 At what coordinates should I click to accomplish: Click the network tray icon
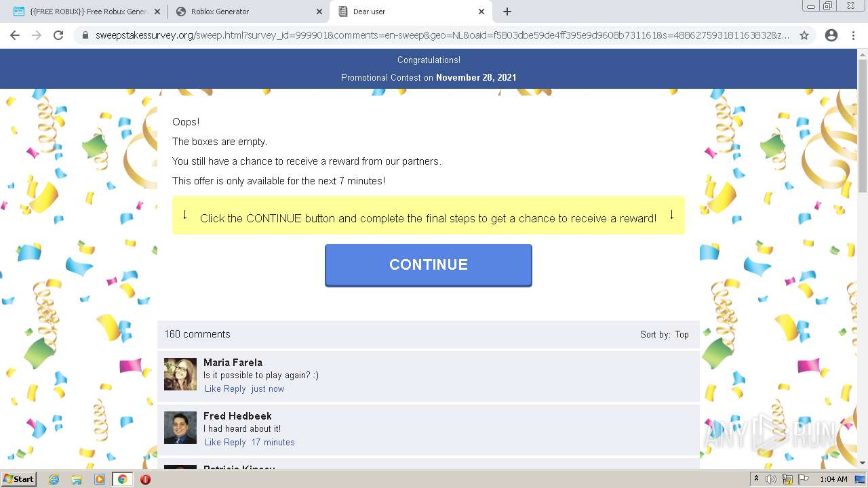point(787,479)
